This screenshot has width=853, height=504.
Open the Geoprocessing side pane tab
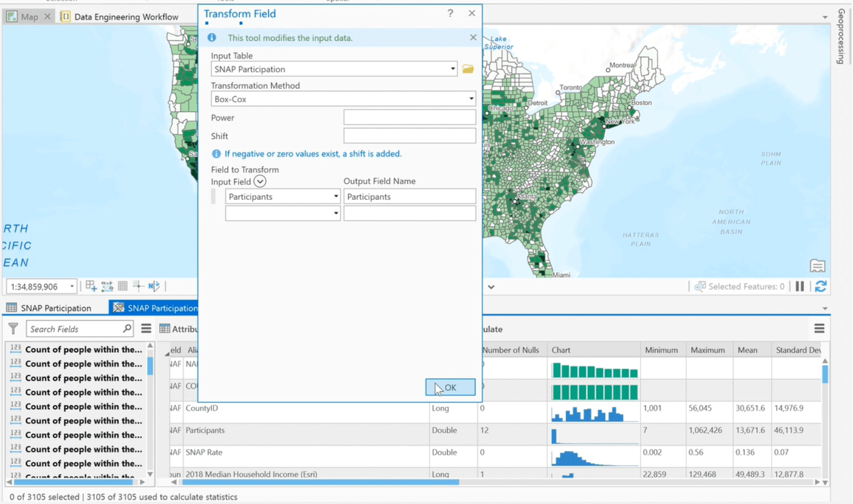(841, 36)
